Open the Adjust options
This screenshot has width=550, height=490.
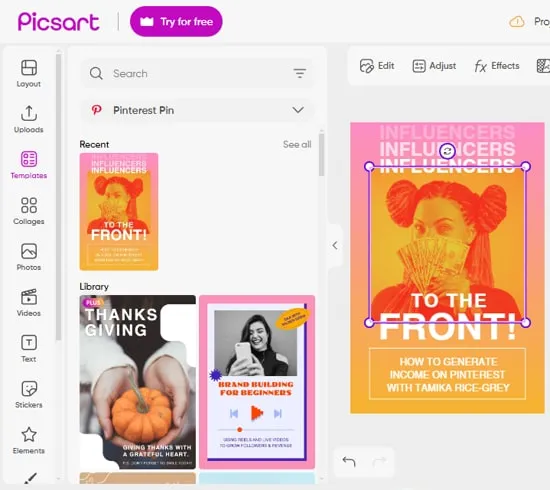coord(434,66)
